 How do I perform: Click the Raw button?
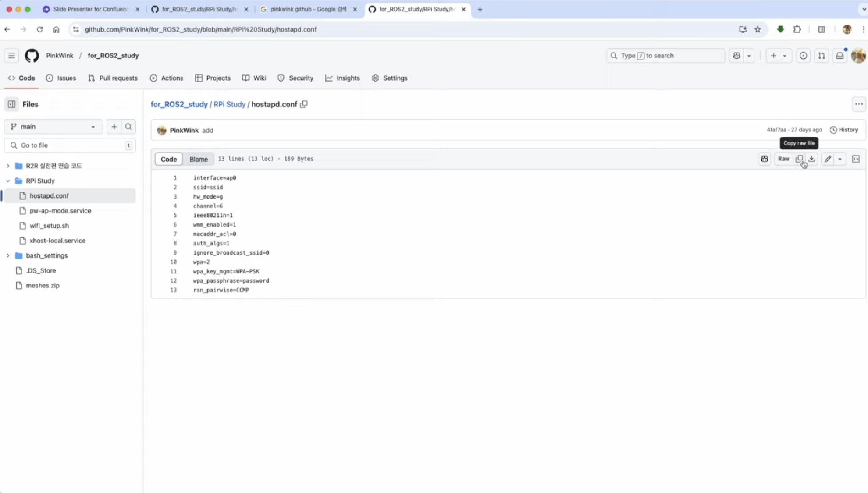(783, 159)
